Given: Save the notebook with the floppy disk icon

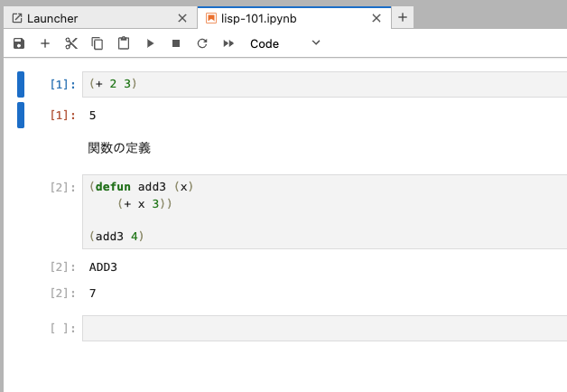Looking at the screenshot, I should pyautogui.click(x=19, y=43).
